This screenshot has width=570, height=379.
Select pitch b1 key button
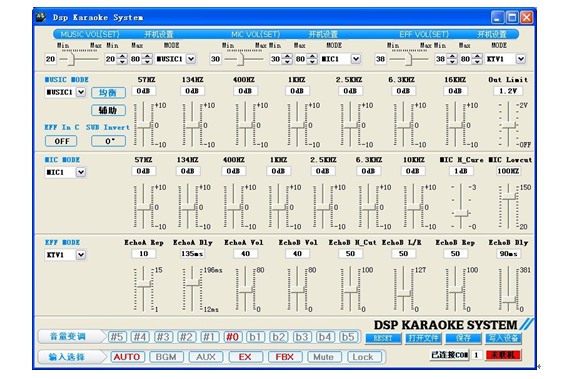pos(256,337)
